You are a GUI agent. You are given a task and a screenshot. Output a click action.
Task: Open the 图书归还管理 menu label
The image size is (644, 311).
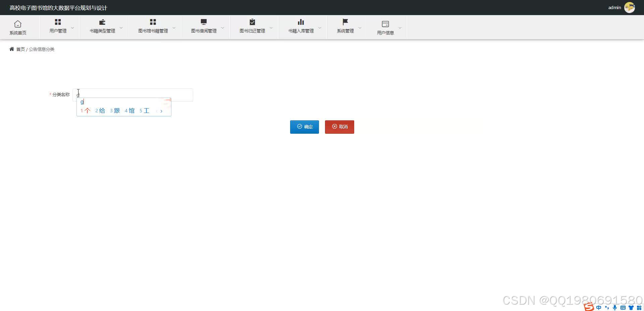(x=252, y=31)
